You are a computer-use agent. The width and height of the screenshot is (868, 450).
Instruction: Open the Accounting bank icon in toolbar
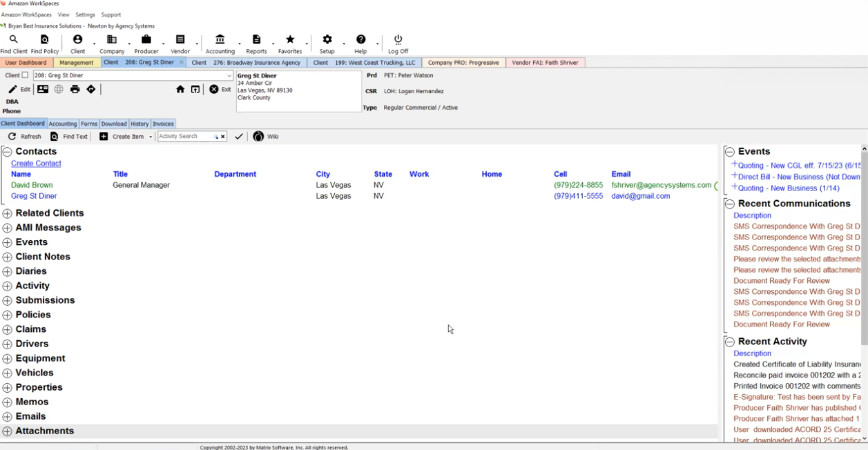(220, 40)
